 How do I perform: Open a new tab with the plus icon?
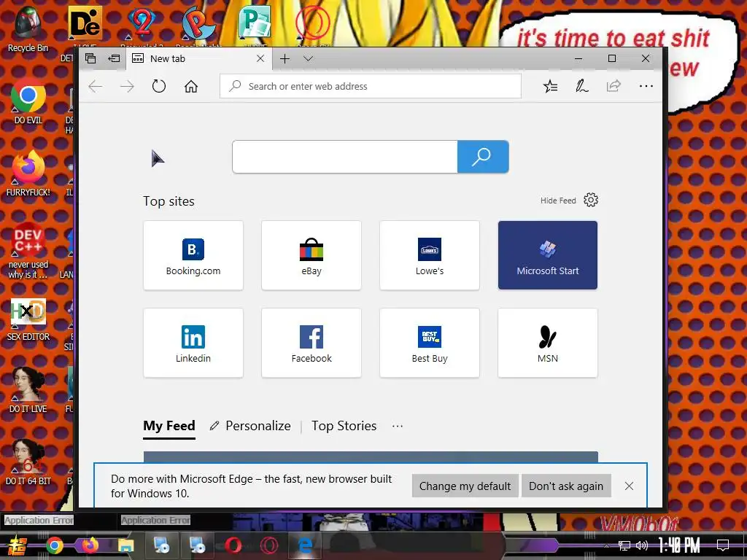click(x=285, y=58)
